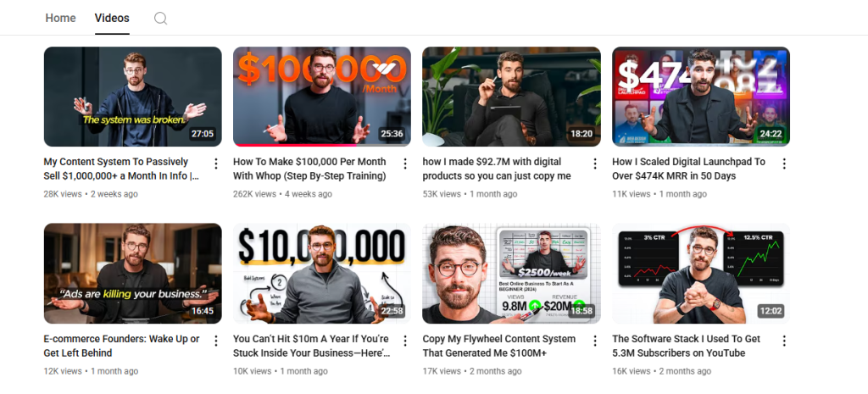Select the Videos tab
This screenshot has width=868, height=394.
112,18
